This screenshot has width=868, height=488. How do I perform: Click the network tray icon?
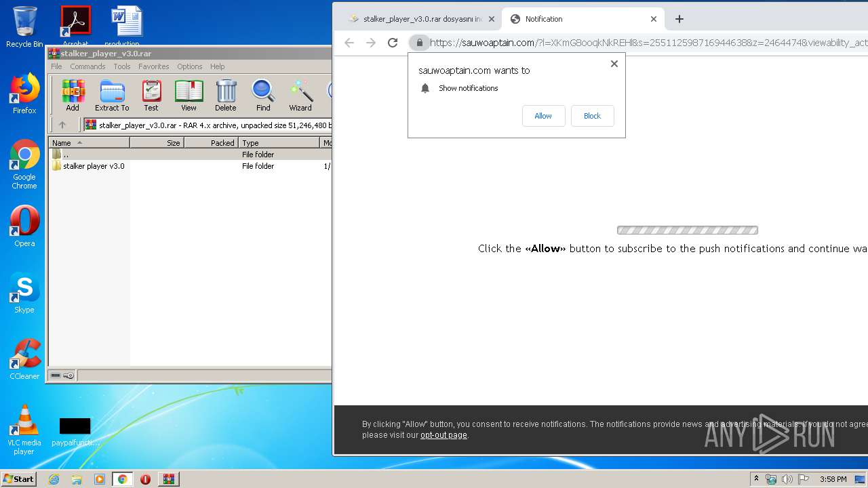point(771,479)
